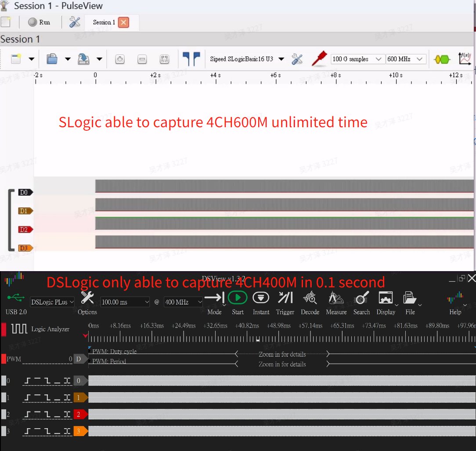Select falling edge trigger for channel 1

pos(47,397)
